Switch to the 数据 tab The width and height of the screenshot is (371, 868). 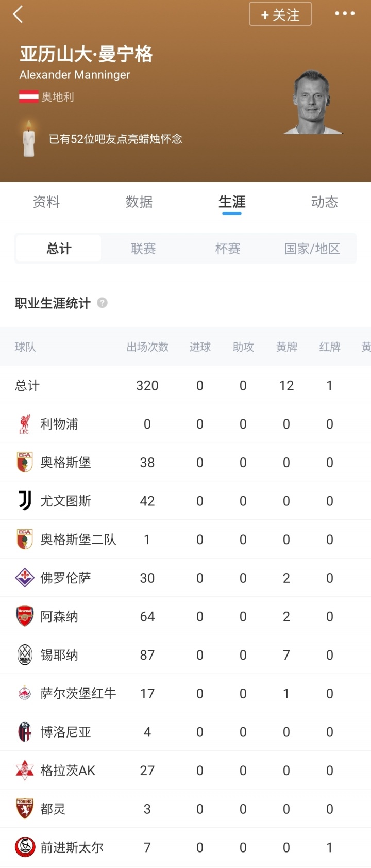(139, 202)
